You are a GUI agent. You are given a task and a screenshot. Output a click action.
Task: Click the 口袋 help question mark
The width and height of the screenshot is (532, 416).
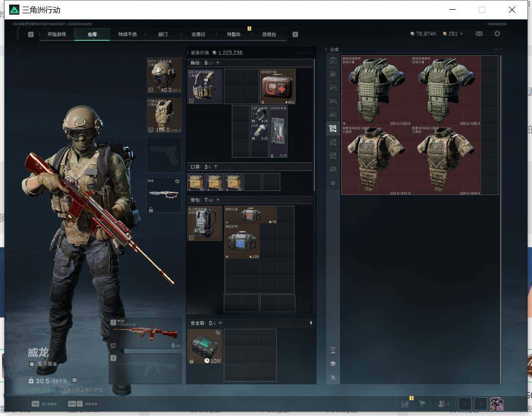215,166
